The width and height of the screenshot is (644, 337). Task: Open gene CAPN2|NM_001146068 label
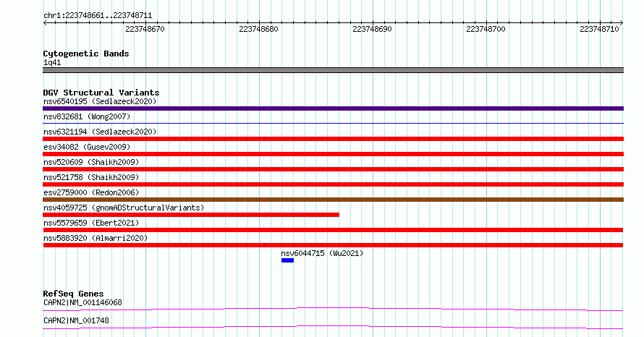pos(82,302)
